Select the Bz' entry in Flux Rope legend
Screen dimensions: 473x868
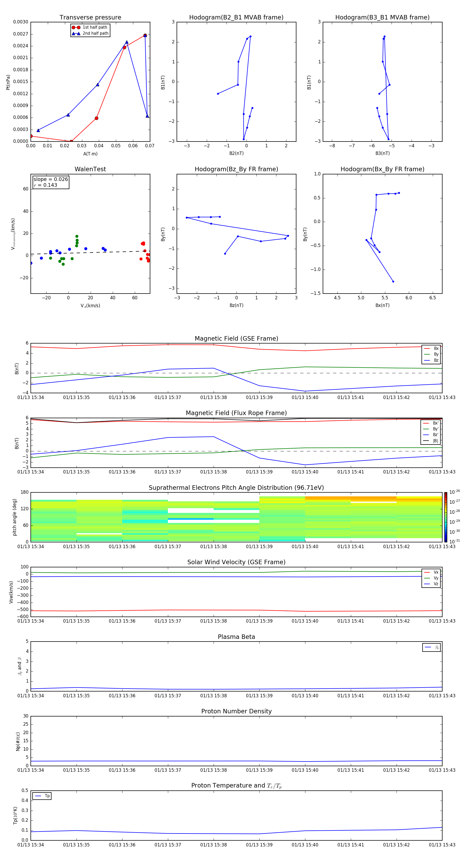(431, 435)
